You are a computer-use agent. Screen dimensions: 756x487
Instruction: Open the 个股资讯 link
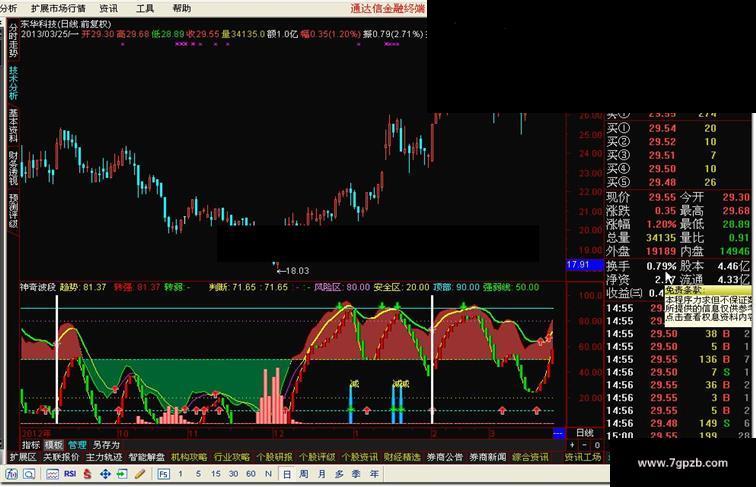[x=360, y=457]
